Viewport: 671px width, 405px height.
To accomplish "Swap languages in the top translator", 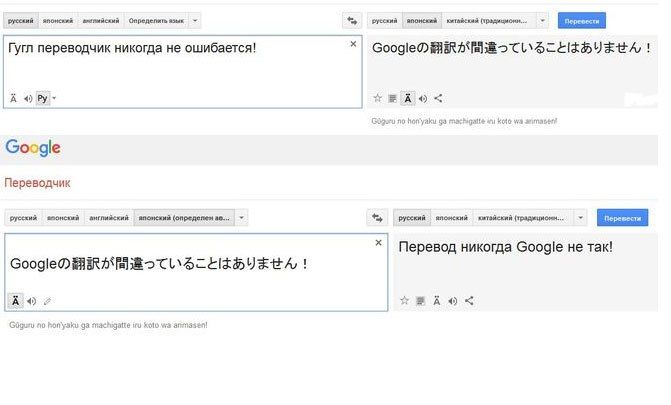I will click(x=352, y=21).
